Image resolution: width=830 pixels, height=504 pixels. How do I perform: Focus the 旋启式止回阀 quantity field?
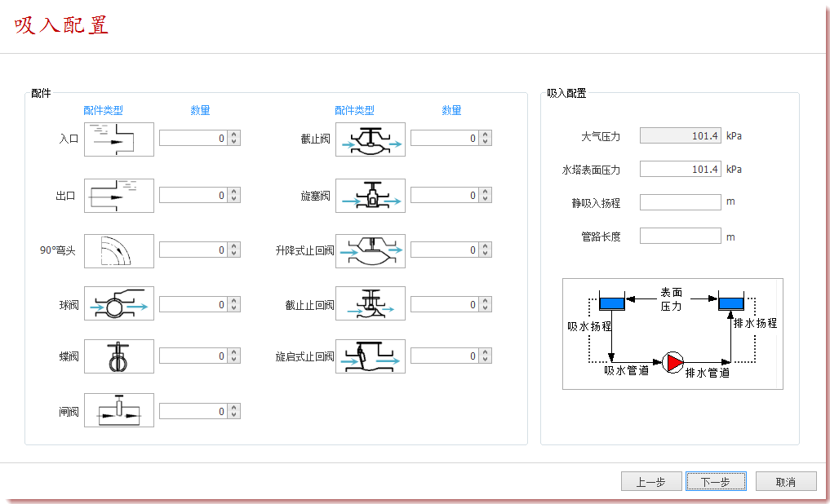coord(445,356)
